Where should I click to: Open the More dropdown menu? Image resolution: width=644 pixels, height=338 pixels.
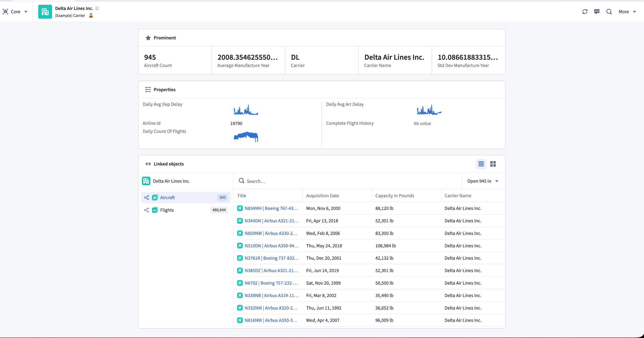(x=627, y=12)
